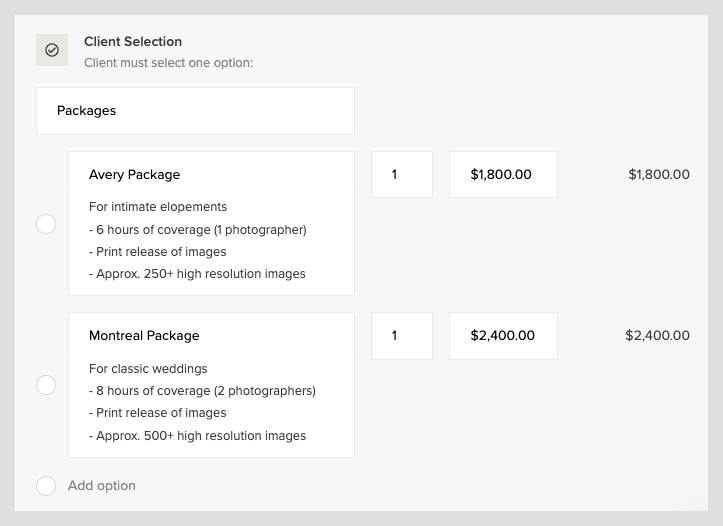
Task: Click the 'For classic weddings' description text
Action: (x=148, y=369)
